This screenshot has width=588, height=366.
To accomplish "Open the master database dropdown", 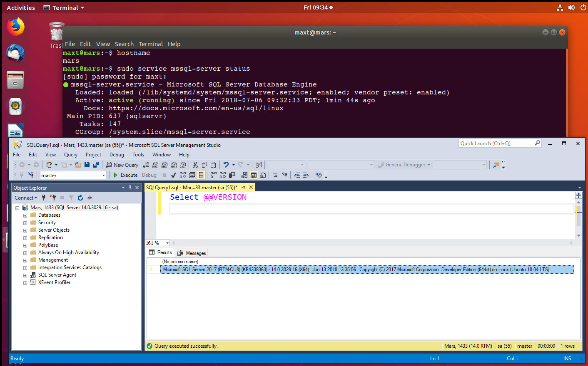I will click(104, 176).
